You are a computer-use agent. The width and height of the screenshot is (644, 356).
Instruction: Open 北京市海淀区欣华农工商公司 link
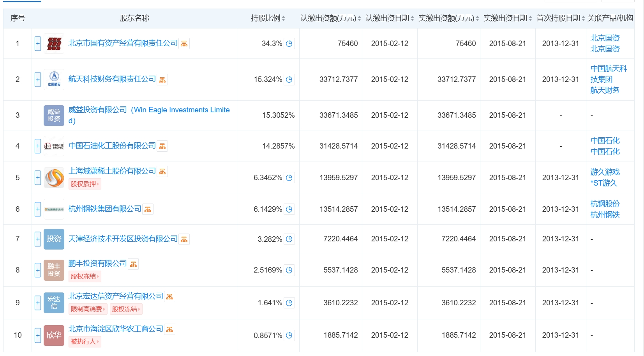(x=116, y=329)
